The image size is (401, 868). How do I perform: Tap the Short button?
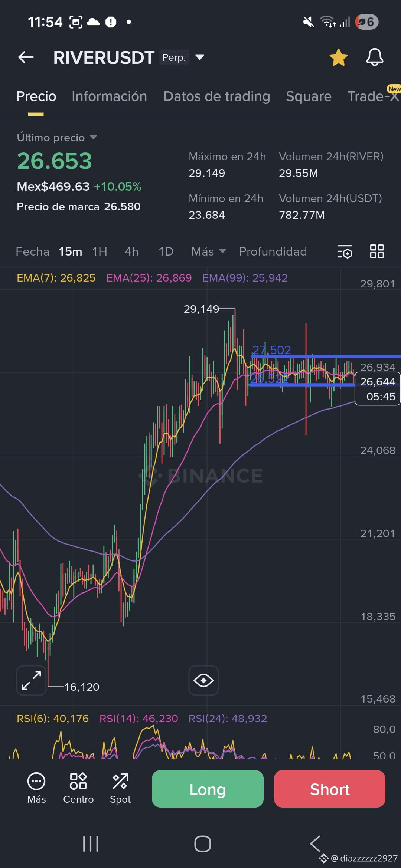[330, 789]
